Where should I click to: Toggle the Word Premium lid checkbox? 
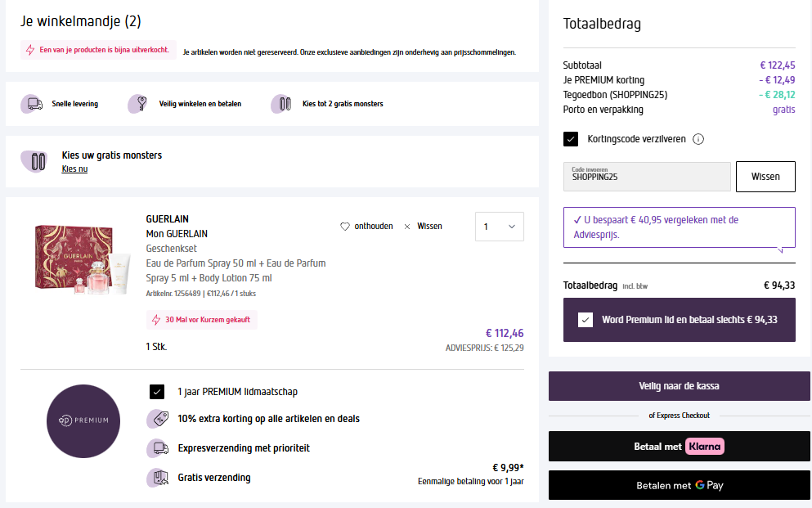tap(585, 320)
